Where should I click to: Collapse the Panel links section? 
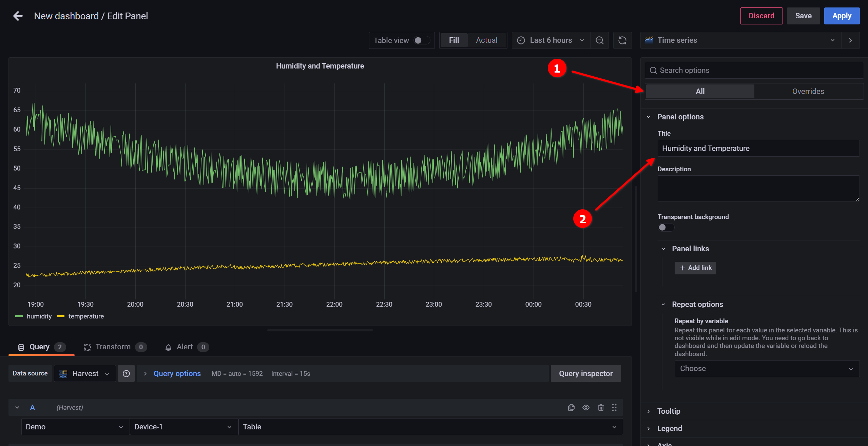tap(663, 249)
